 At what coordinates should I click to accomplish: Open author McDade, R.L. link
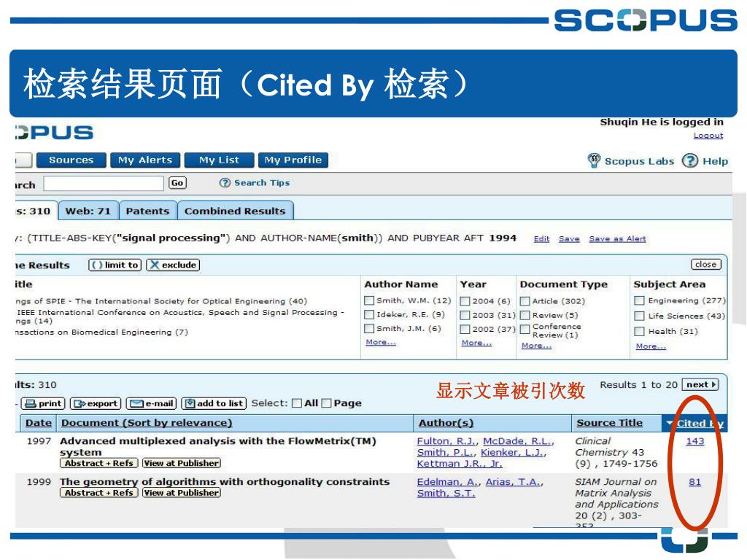[517, 441]
